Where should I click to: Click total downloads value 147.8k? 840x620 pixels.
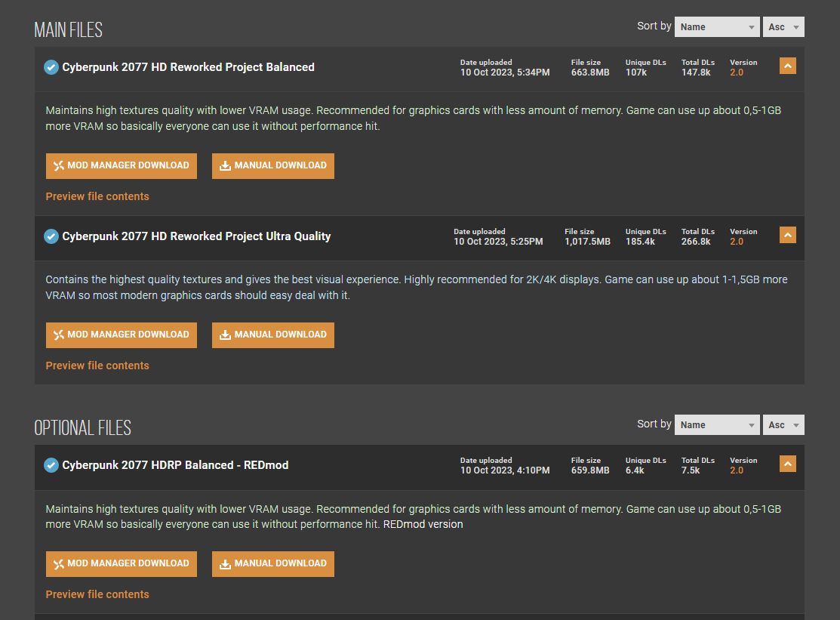click(x=696, y=72)
